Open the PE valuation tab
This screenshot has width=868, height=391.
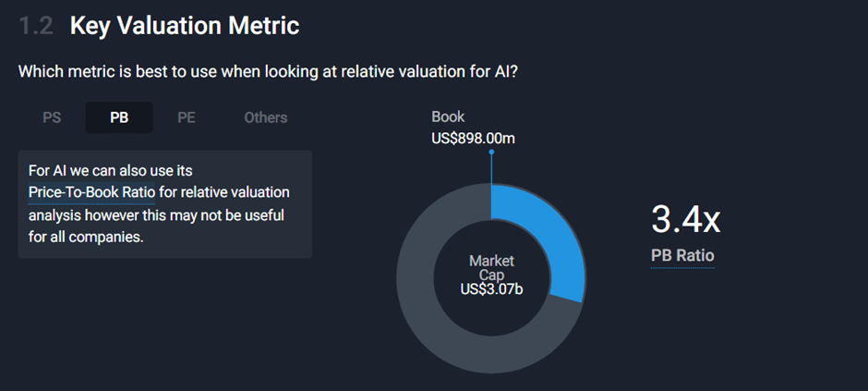tap(186, 117)
